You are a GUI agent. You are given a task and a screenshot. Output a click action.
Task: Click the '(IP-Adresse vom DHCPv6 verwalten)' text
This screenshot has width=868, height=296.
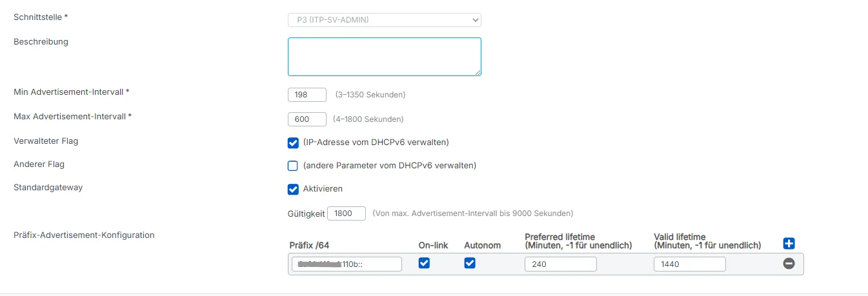click(x=376, y=142)
